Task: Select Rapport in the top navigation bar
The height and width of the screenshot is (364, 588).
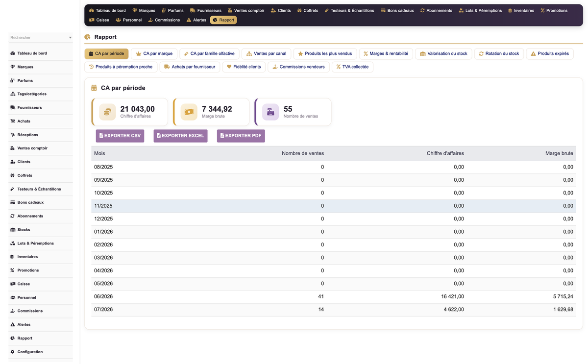Action: click(223, 20)
